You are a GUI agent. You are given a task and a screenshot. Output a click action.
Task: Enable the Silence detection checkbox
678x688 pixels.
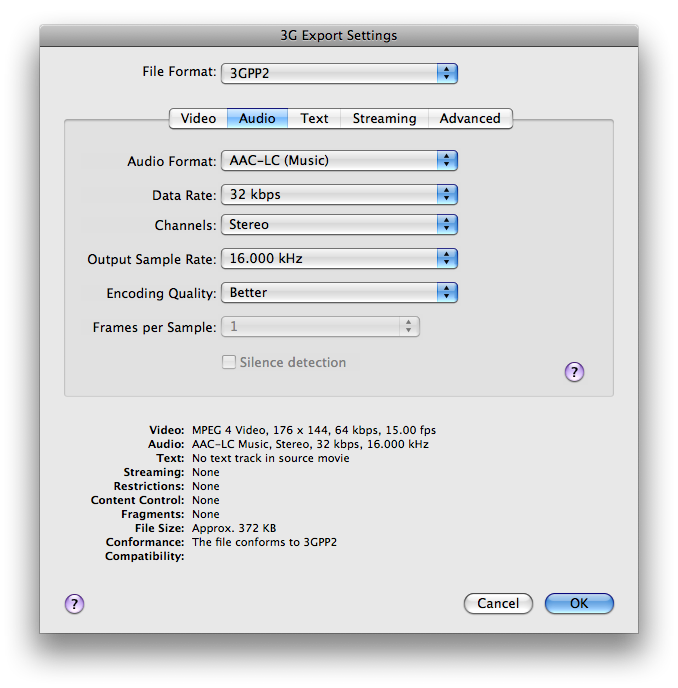point(229,362)
